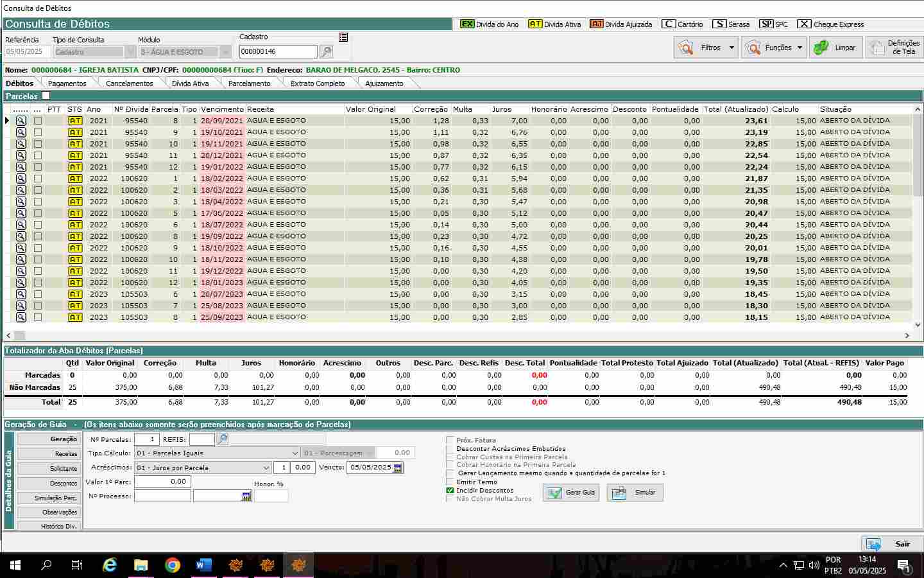Screen dimensions: 924x578
Task: Open the list icon above Cadastro field
Action: [x=343, y=37]
